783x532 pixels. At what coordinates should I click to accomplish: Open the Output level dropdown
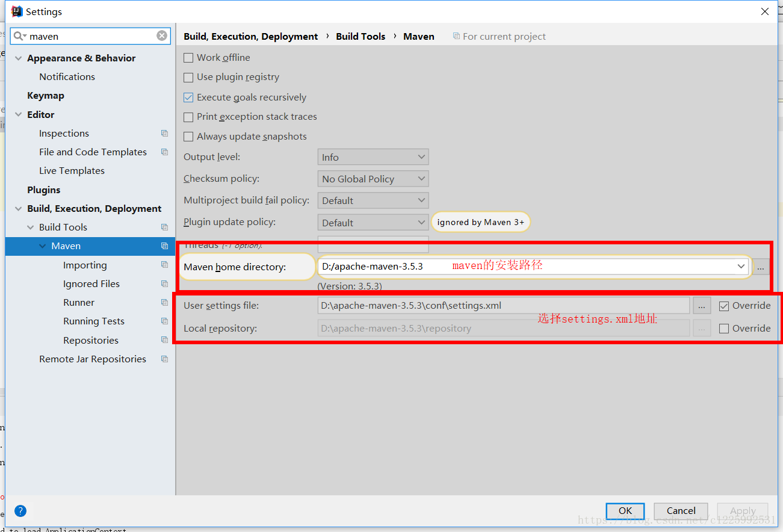[373, 156]
